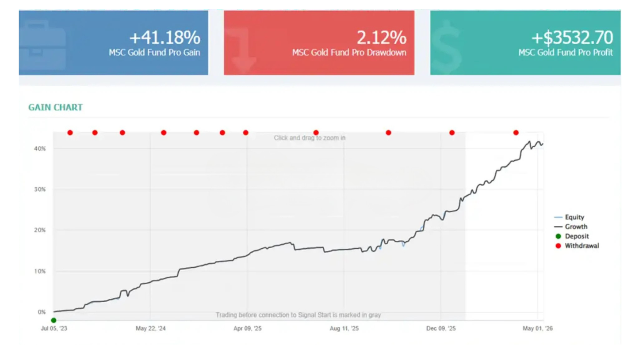Click the growth line peak above 40%
Viewport: 639px width, 364px height.
[529, 142]
